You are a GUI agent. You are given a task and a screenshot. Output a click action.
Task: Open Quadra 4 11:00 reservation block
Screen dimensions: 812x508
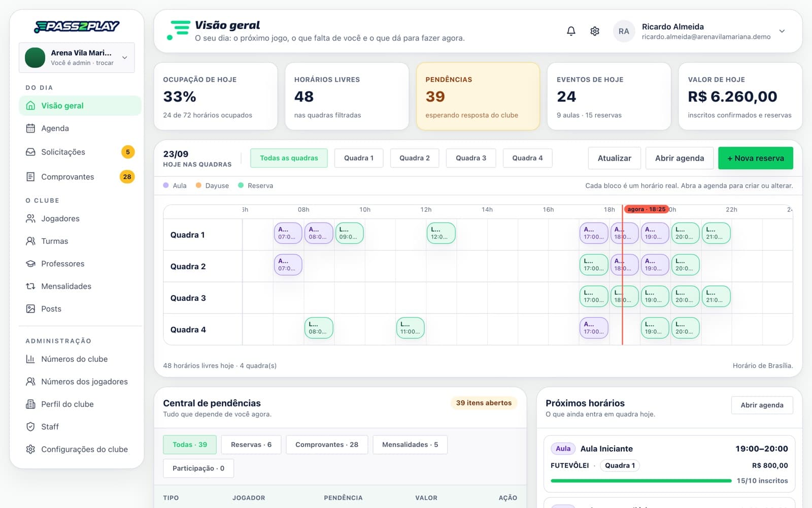(x=410, y=328)
